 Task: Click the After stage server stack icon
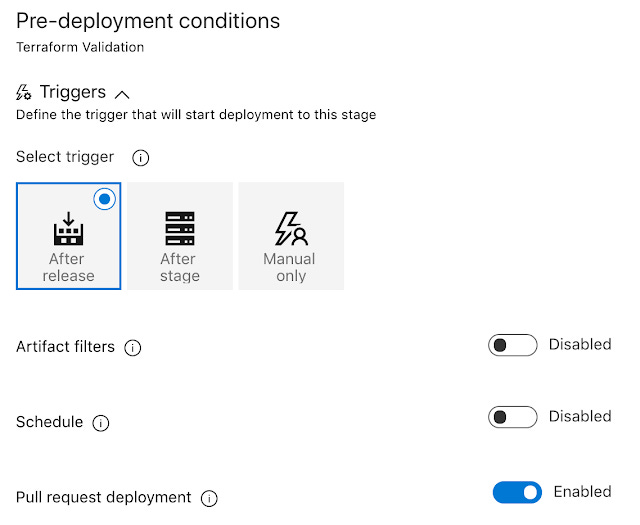click(x=179, y=229)
